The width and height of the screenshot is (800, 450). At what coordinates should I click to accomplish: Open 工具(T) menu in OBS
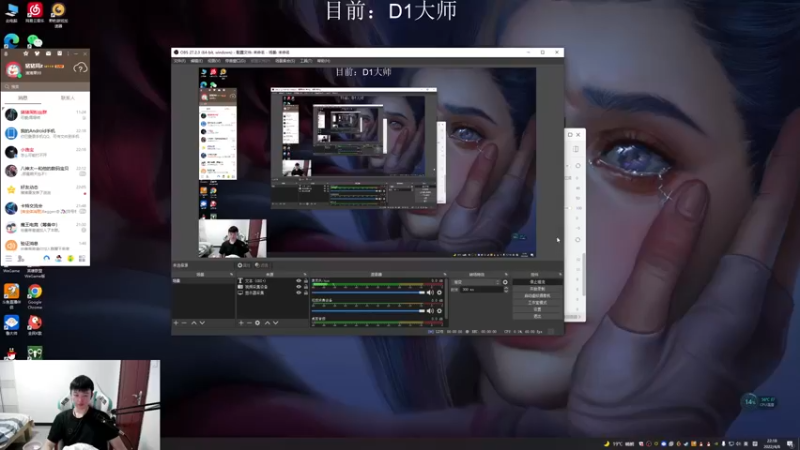[306, 61]
